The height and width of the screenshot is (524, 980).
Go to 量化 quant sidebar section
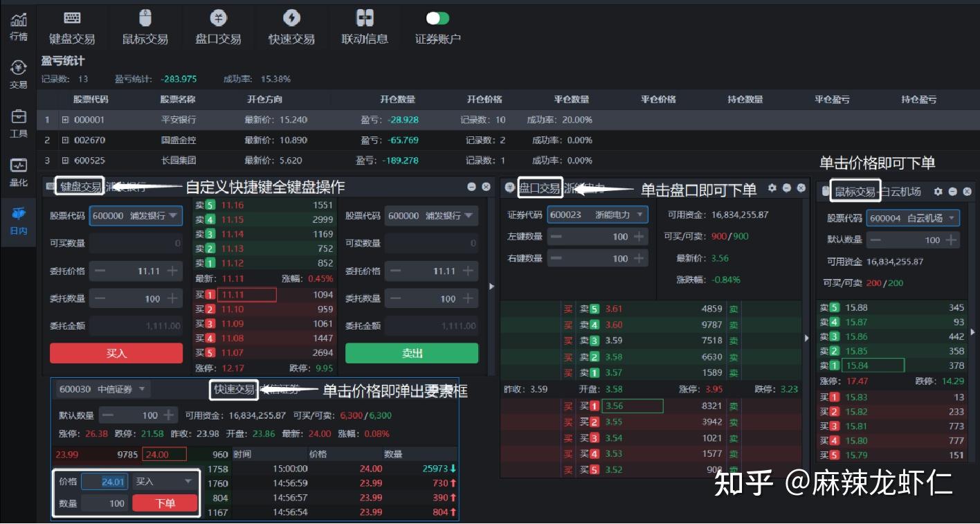tap(19, 172)
